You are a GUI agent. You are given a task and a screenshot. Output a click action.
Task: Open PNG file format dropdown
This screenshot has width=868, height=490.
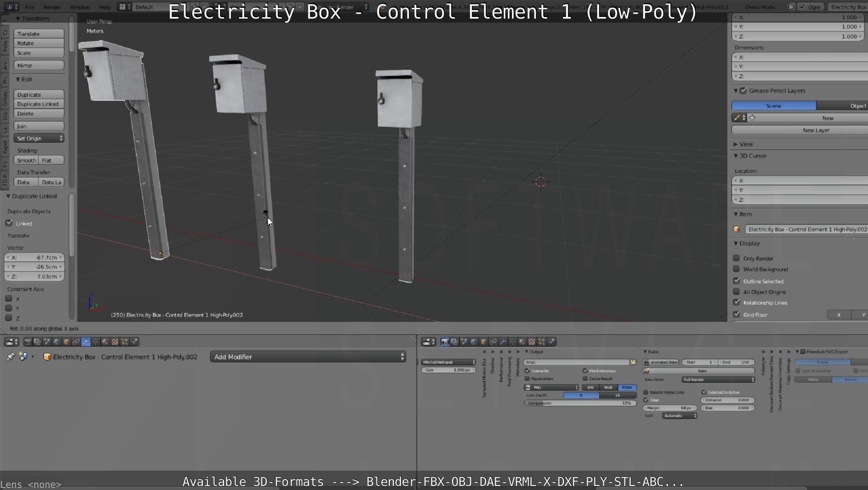tap(551, 387)
